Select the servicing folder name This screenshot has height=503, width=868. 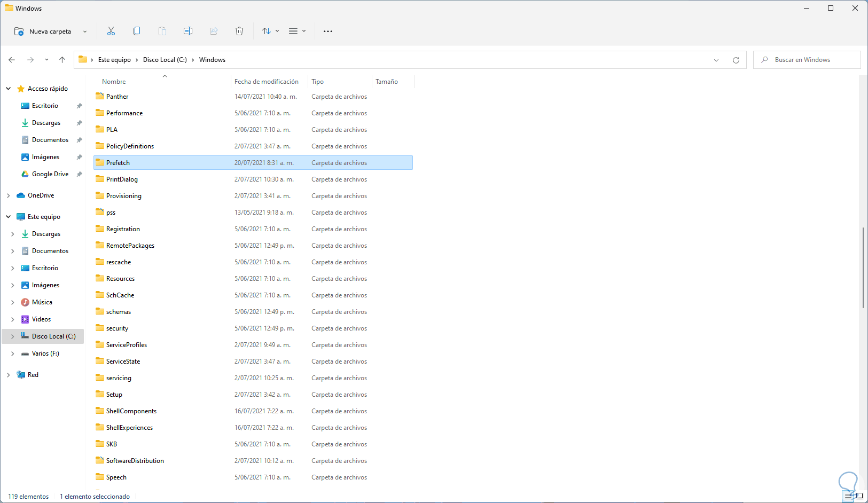point(119,378)
